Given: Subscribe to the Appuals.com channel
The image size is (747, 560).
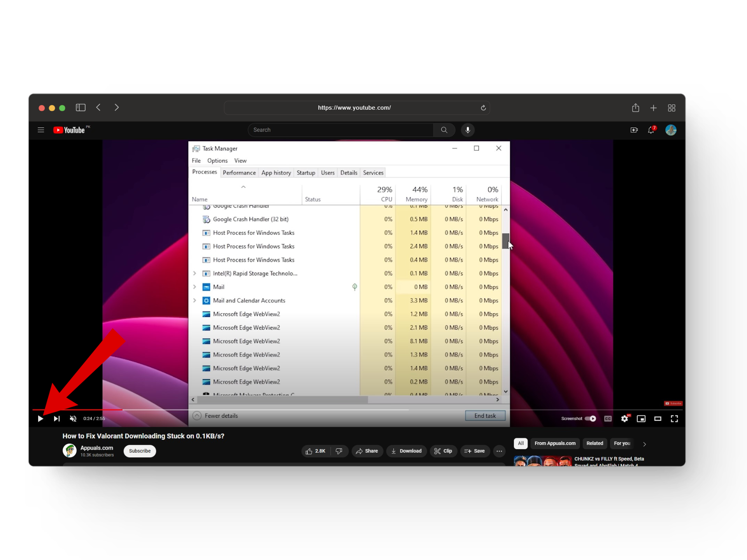Looking at the screenshot, I should point(140,451).
